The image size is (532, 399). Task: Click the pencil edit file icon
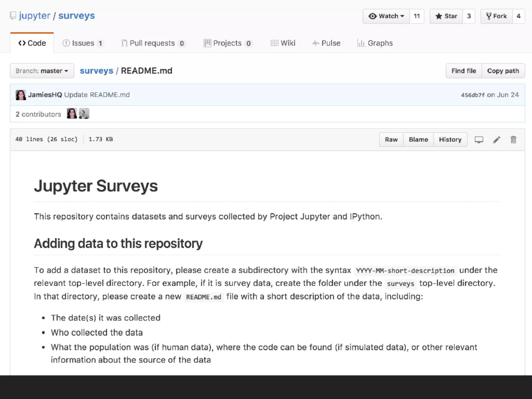tap(496, 140)
